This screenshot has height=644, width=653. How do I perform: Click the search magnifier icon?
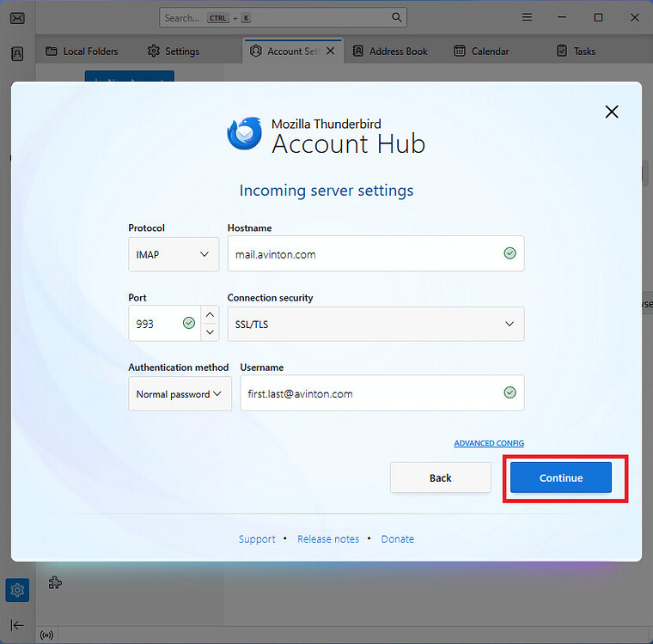tap(396, 17)
